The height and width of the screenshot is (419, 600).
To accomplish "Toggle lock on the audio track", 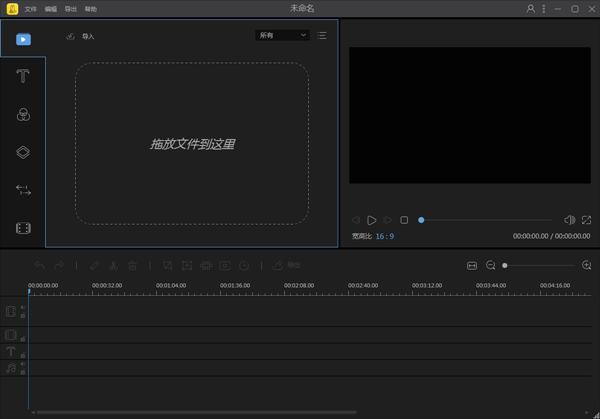I will 23,372.
